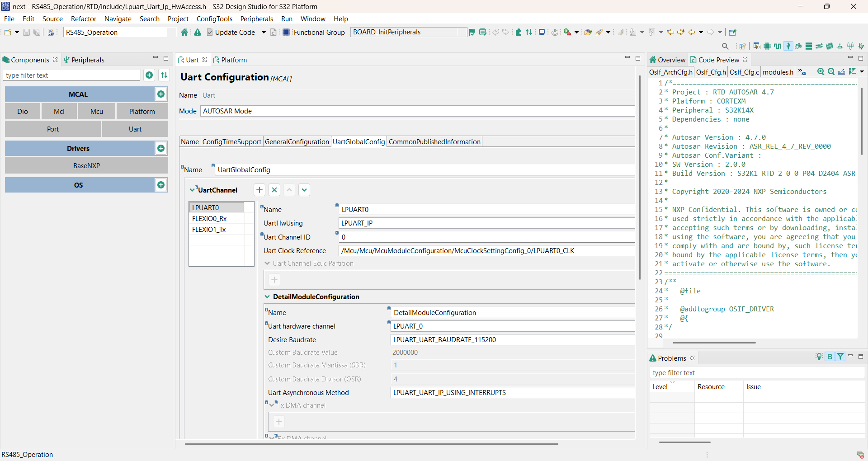Add a new OS component
The height and width of the screenshot is (461, 868).
point(161,185)
